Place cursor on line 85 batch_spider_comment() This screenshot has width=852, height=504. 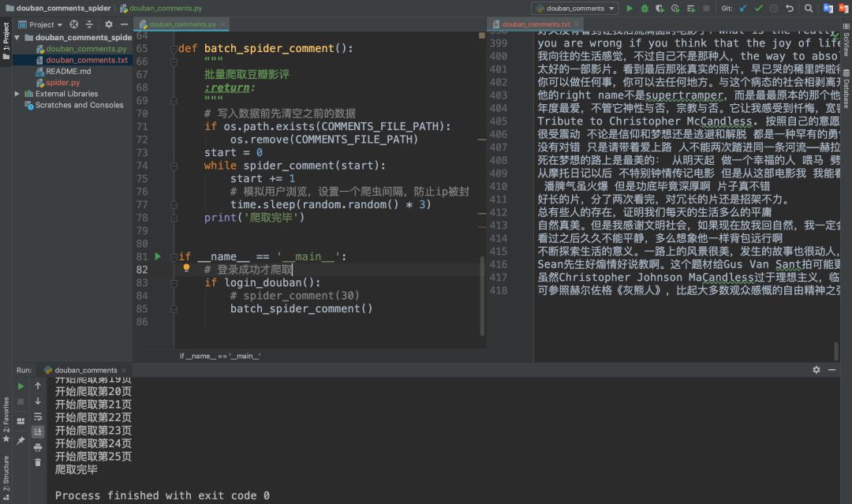[x=301, y=308]
